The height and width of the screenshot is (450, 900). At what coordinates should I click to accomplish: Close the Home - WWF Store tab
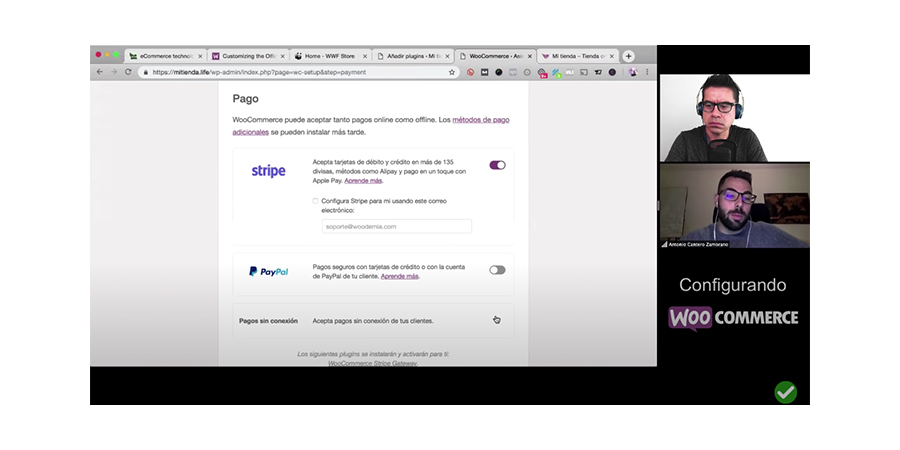tap(365, 56)
